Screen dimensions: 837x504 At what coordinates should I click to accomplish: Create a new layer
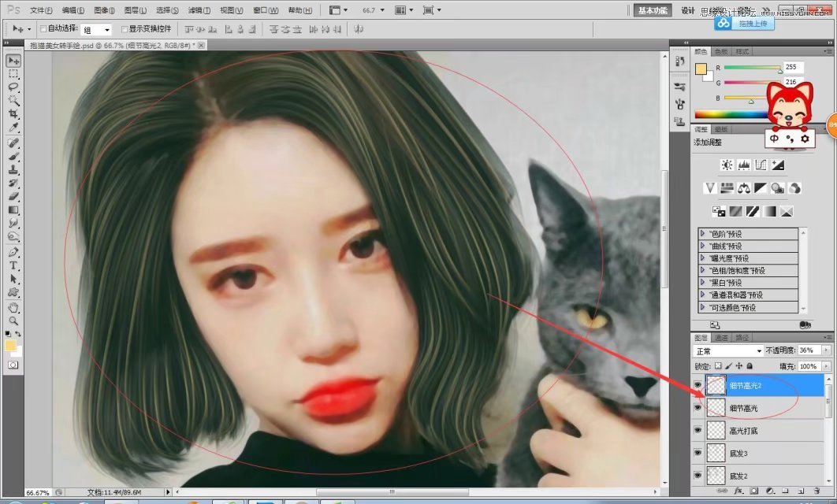(801, 490)
